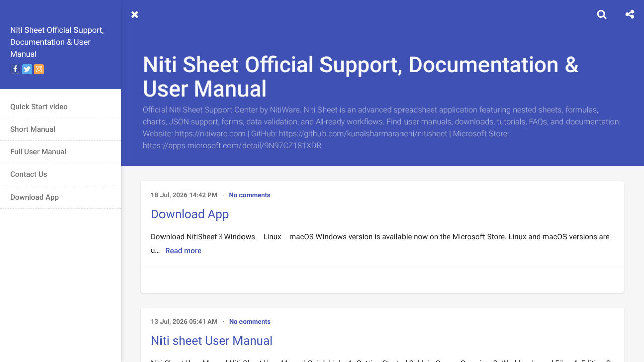The width and height of the screenshot is (644, 362).
Task: Click the 13 Jul, 2026 05:41 AM date
Action: pos(184,322)
